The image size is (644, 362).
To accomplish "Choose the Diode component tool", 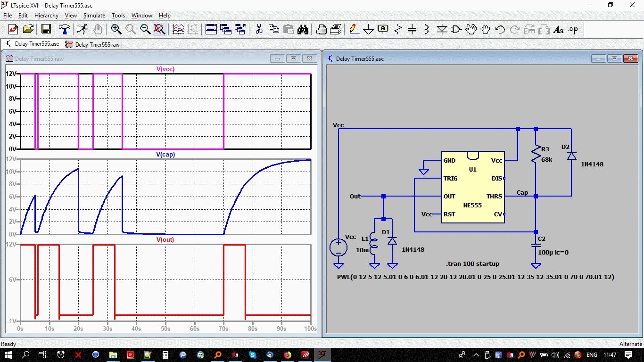I will point(442,30).
